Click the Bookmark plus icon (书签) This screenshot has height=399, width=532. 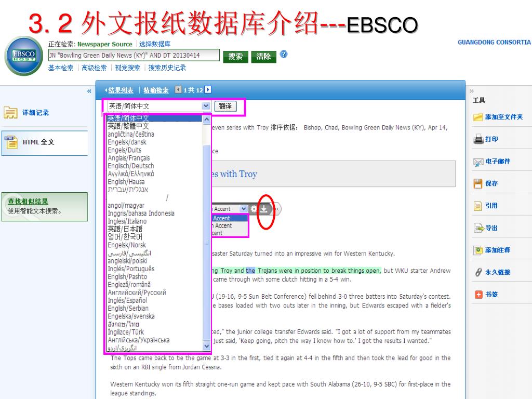coord(478,295)
